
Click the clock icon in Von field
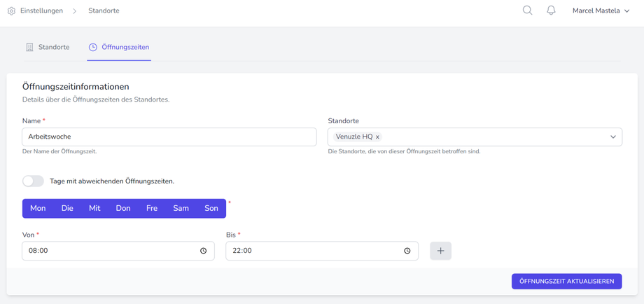204,251
